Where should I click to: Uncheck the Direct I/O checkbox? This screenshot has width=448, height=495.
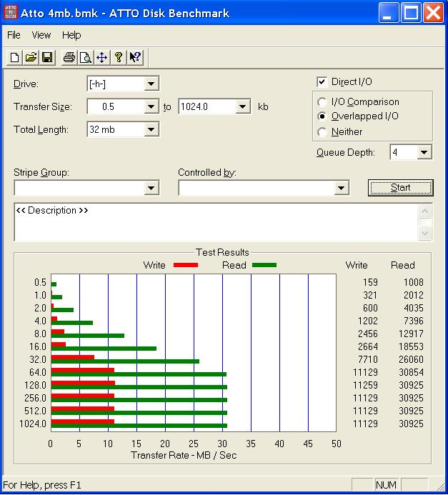point(322,82)
